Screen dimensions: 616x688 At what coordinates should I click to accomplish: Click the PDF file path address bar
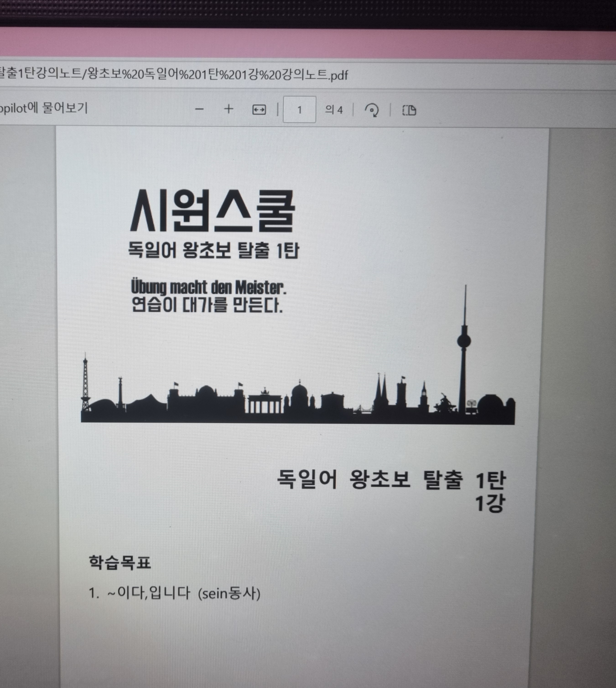click(174, 74)
